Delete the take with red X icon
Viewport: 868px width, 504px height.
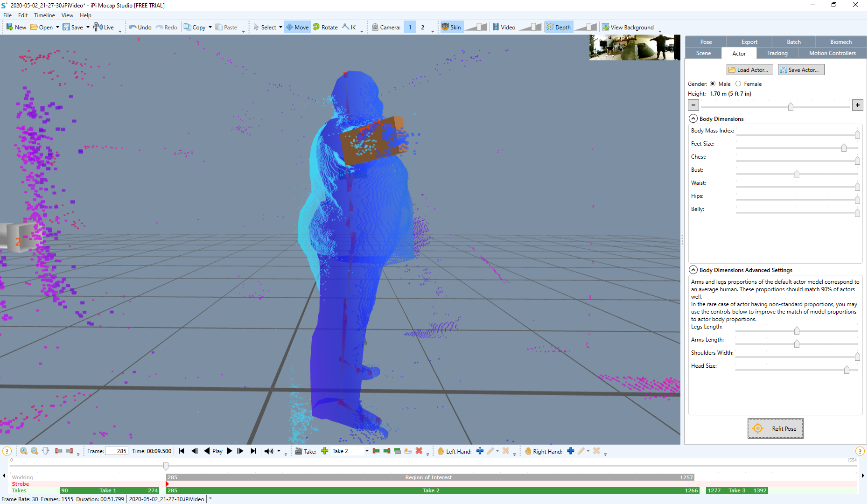pyautogui.click(x=419, y=451)
